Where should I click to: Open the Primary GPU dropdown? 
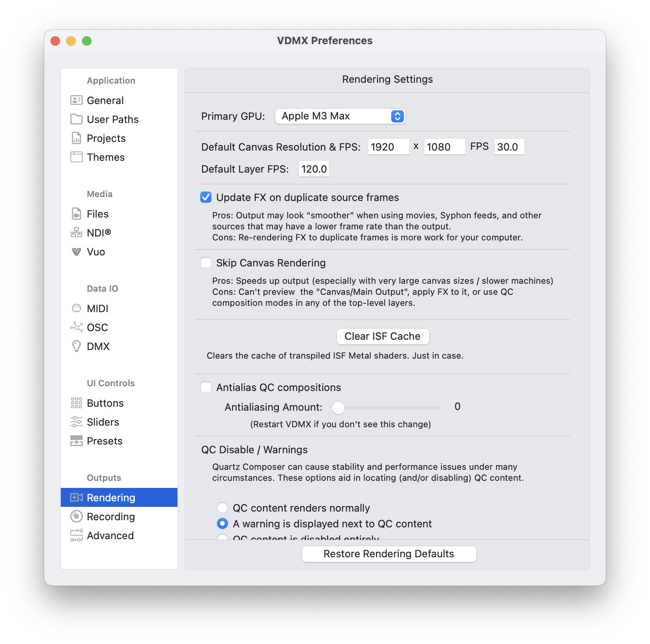click(x=340, y=116)
